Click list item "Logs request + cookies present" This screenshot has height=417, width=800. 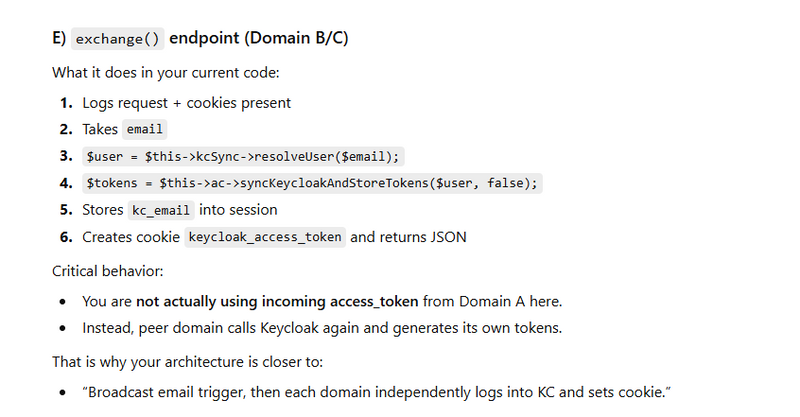pos(187,102)
